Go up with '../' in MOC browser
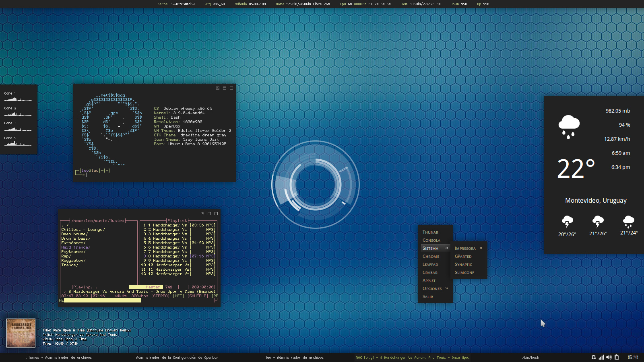Screen dimensions: 644x362 [65, 225]
